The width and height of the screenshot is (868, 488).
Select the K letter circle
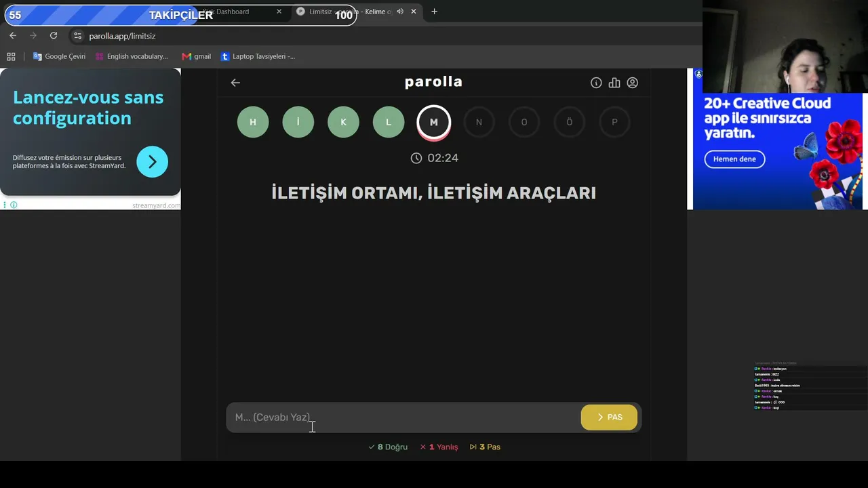coord(343,122)
